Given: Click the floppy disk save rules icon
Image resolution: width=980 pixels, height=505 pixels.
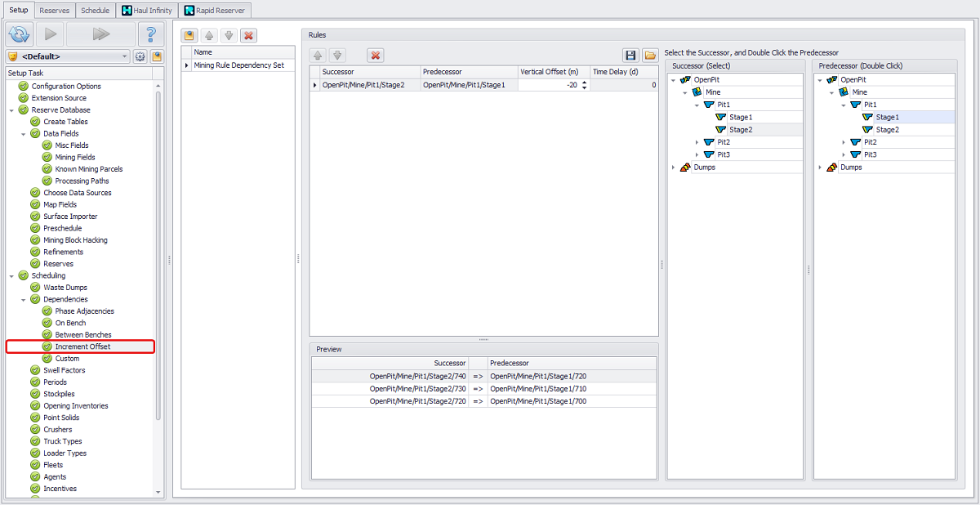Looking at the screenshot, I should click(630, 56).
